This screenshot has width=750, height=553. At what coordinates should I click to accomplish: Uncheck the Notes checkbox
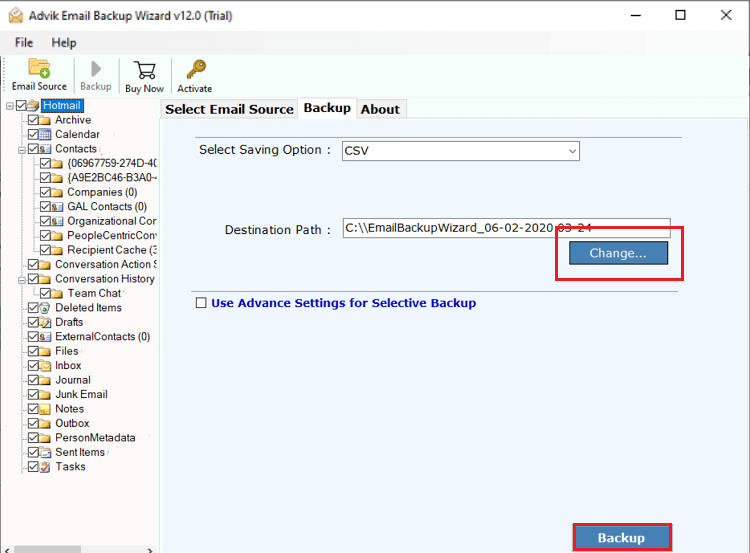(33, 409)
